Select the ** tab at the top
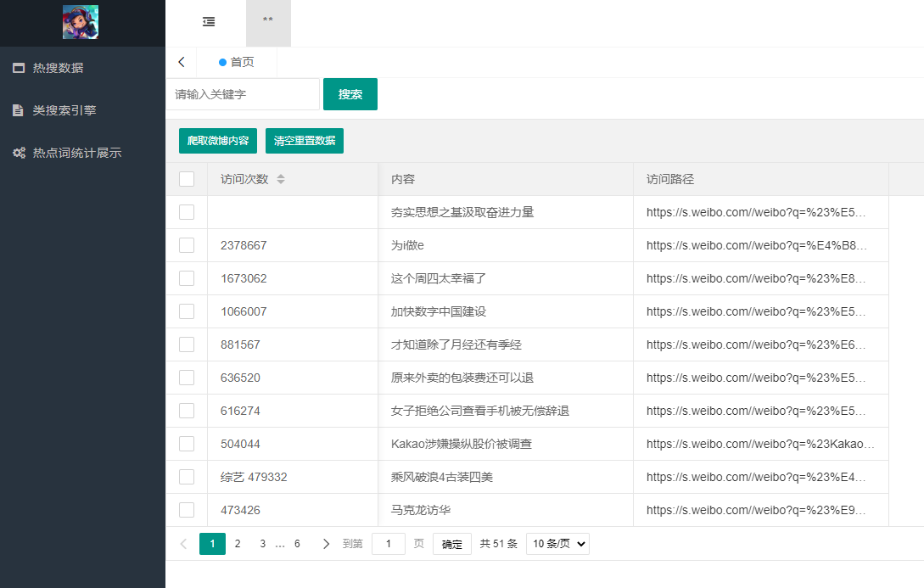 point(268,24)
